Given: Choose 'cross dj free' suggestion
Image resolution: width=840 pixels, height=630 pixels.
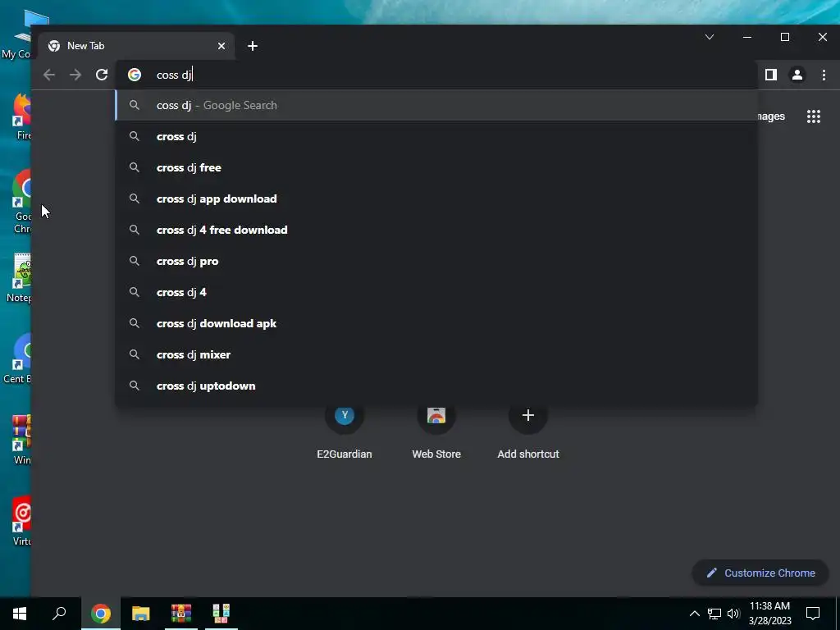Looking at the screenshot, I should [436, 167].
